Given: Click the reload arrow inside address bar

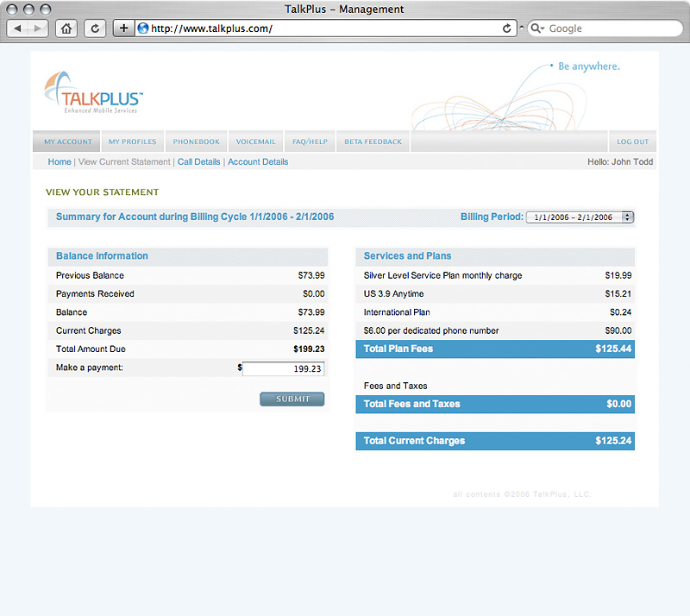Looking at the screenshot, I should (x=507, y=28).
